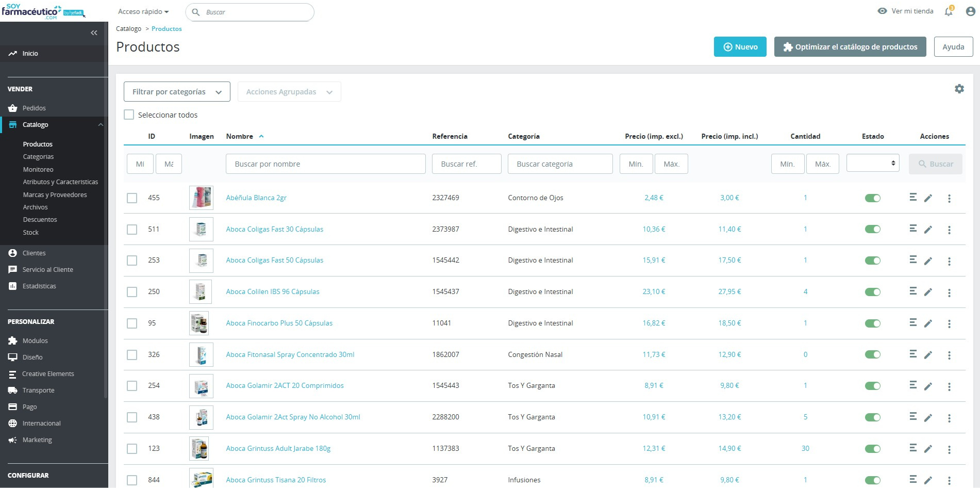Edit Aboca Golamir 2Act Spray via pencil icon
This screenshot has height=488, width=980.
click(x=928, y=417)
